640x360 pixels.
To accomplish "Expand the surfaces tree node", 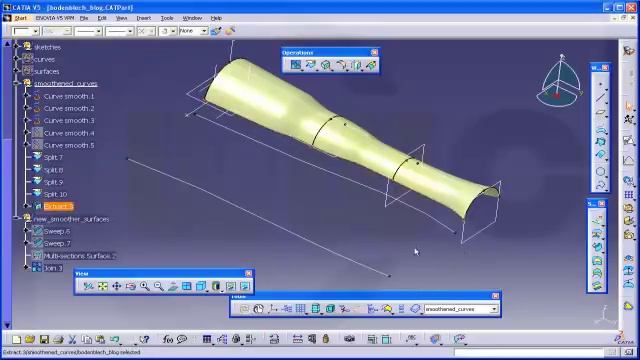I will 17,70.
